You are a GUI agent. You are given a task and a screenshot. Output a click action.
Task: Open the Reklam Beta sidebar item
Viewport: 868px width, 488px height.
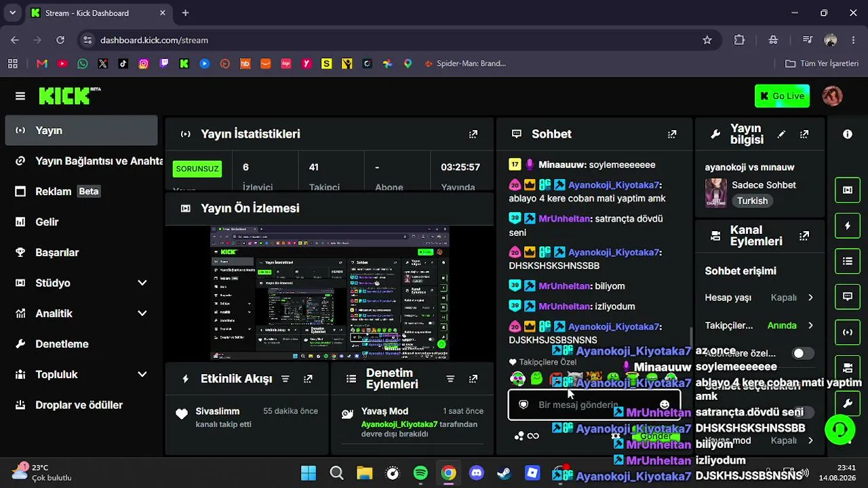81,191
